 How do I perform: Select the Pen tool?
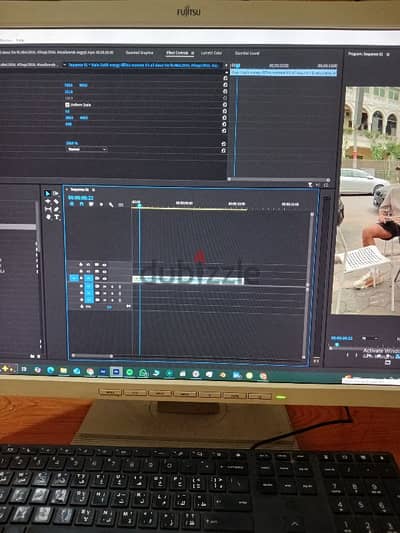(x=56, y=209)
